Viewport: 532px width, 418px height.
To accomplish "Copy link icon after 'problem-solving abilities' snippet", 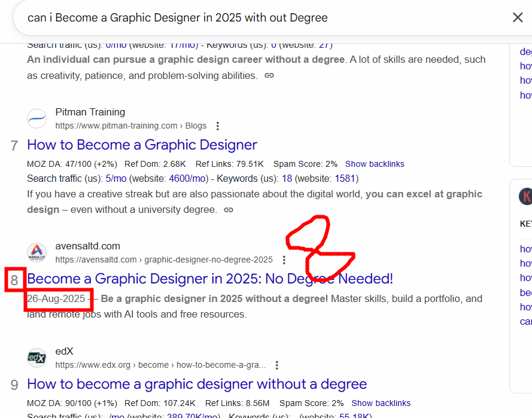I will (x=269, y=75).
